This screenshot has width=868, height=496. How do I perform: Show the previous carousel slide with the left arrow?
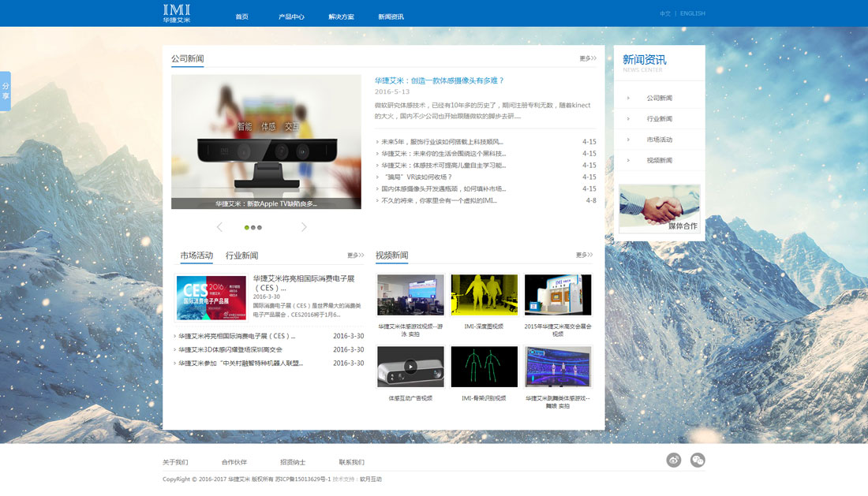(220, 227)
